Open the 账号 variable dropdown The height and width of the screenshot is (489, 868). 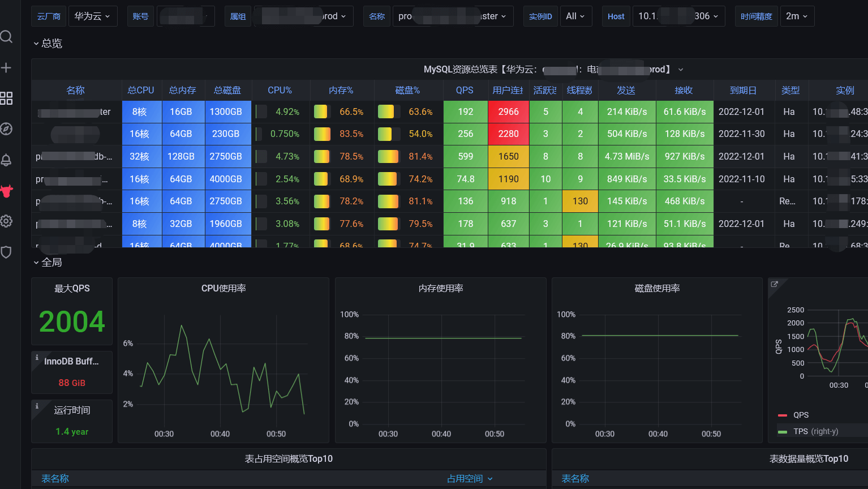(x=186, y=16)
